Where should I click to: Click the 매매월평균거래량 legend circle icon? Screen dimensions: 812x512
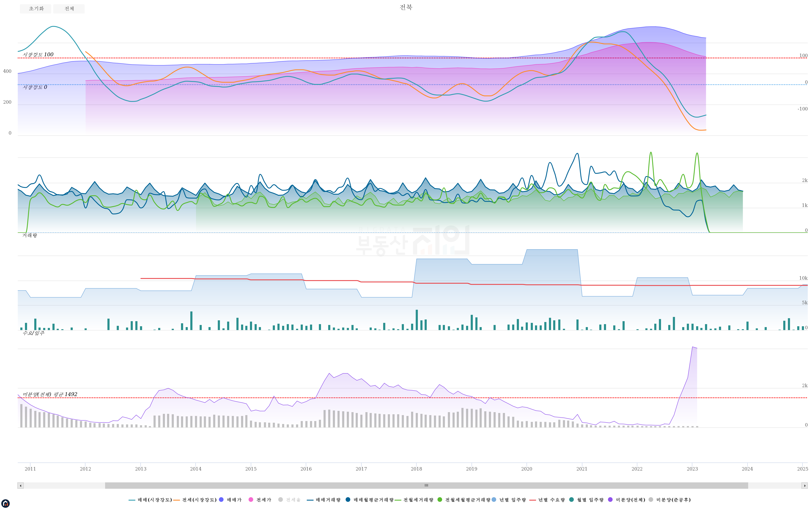click(x=348, y=500)
